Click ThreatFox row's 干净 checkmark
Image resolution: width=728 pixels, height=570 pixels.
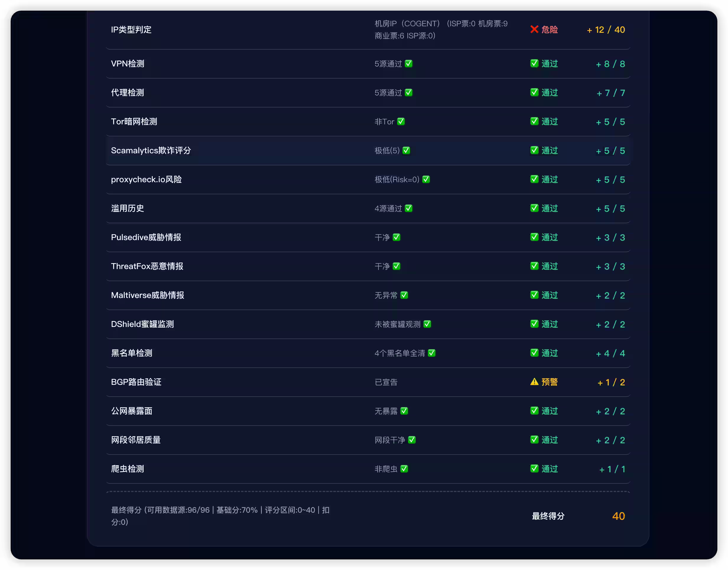396,266
